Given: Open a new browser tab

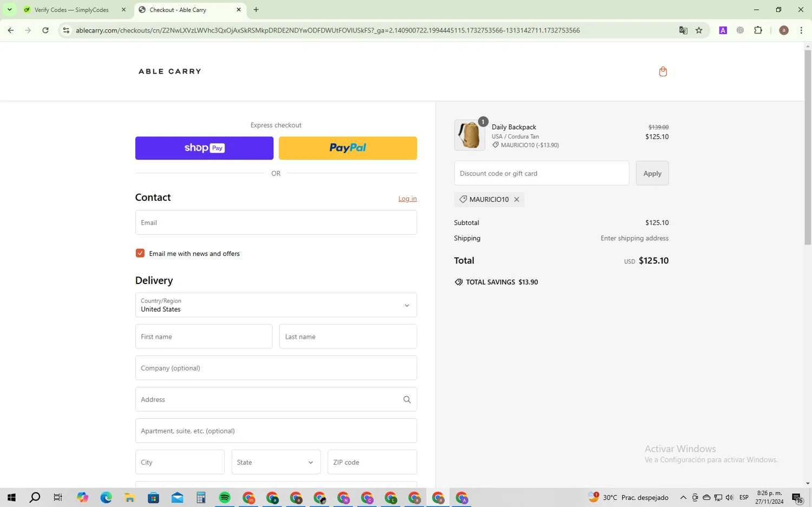Looking at the screenshot, I should point(256,10).
